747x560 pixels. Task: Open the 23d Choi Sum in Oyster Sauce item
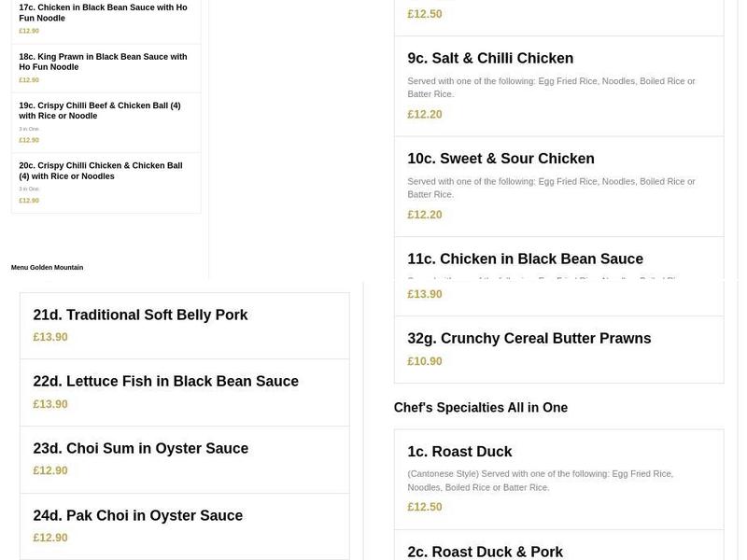[x=141, y=447]
